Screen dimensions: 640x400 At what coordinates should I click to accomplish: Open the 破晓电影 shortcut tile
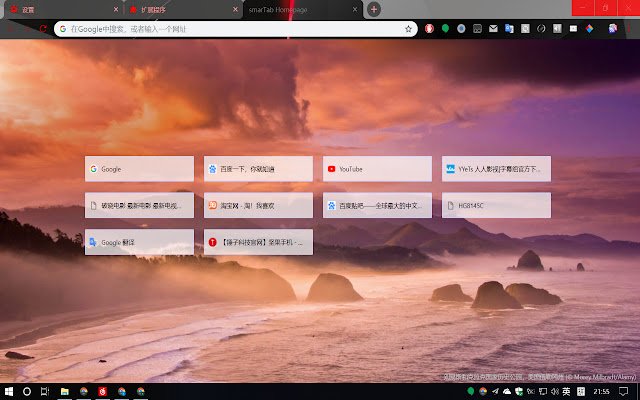pos(139,205)
